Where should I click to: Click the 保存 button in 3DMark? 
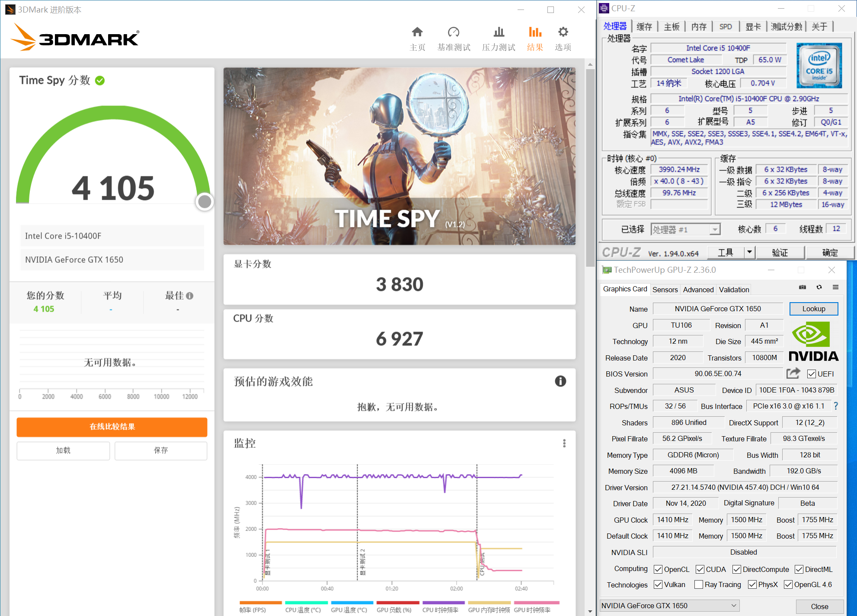[161, 450]
